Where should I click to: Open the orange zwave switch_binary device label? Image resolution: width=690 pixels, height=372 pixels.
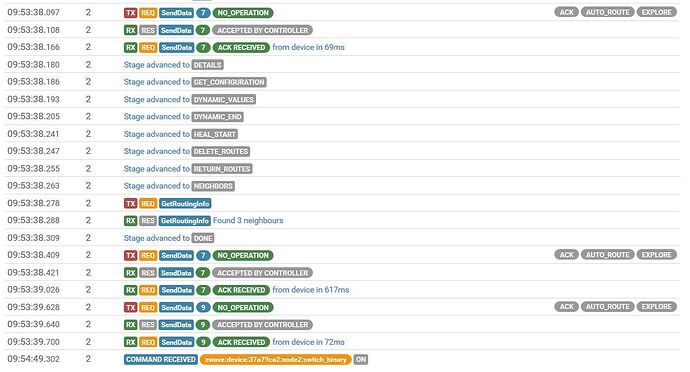click(275, 360)
